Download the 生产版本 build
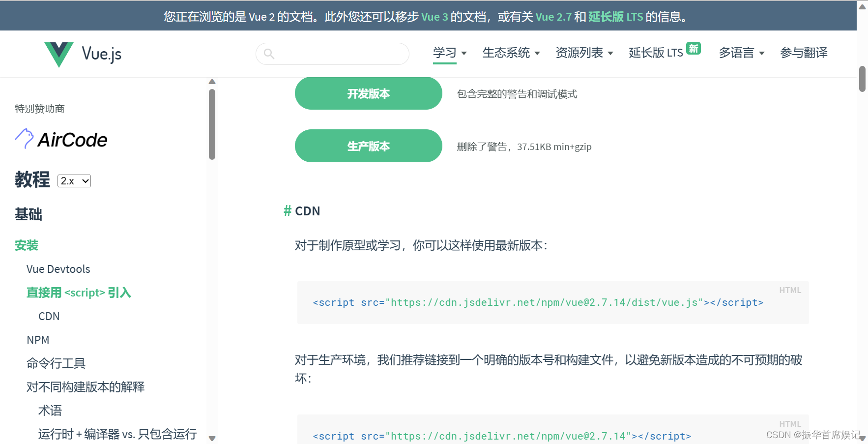The image size is (868, 444). 369,146
